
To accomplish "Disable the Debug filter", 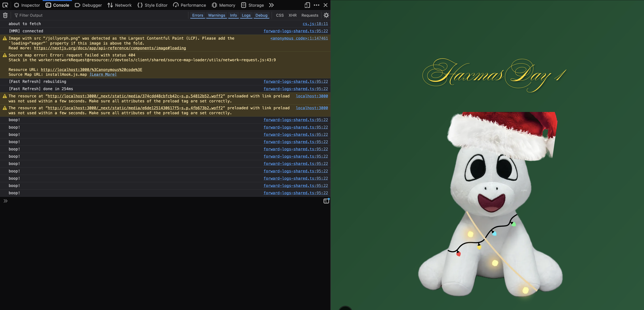I will click(261, 15).
